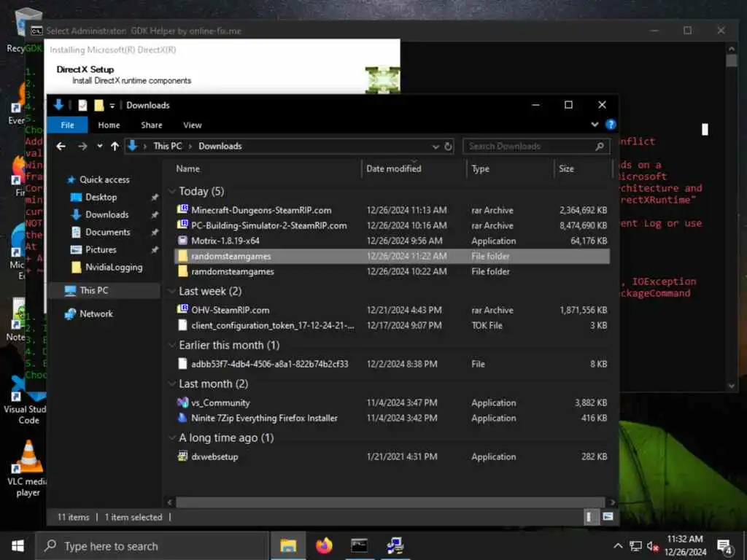This screenshot has width=747, height=560.
Task: Select PC-Building-Simulator-2-SteamRIP.com archive icon
Action: pos(182,225)
